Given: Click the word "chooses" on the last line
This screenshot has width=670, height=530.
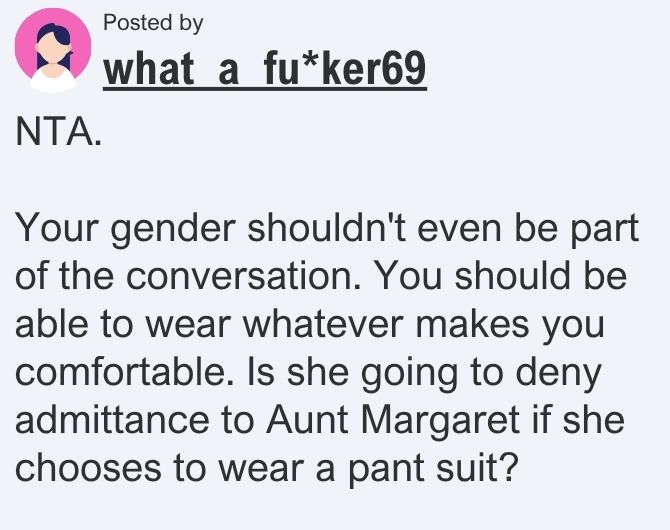Looking at the screenshot, I should pos(88,467).
